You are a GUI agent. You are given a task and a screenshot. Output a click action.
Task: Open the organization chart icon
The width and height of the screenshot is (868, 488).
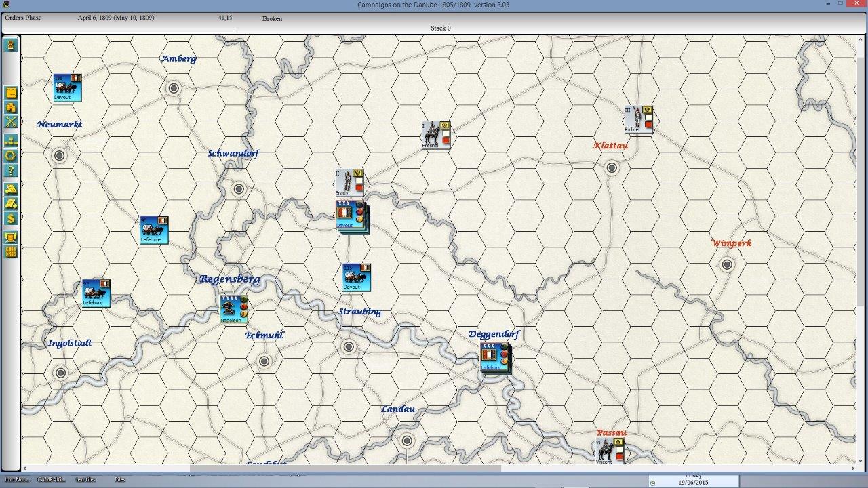coord(10,141)
